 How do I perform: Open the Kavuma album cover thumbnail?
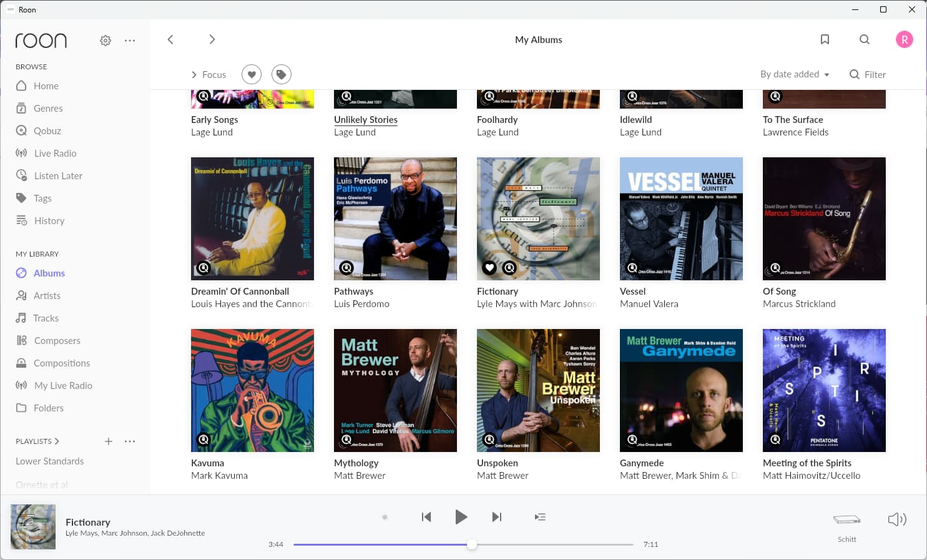tap(252, 390)
